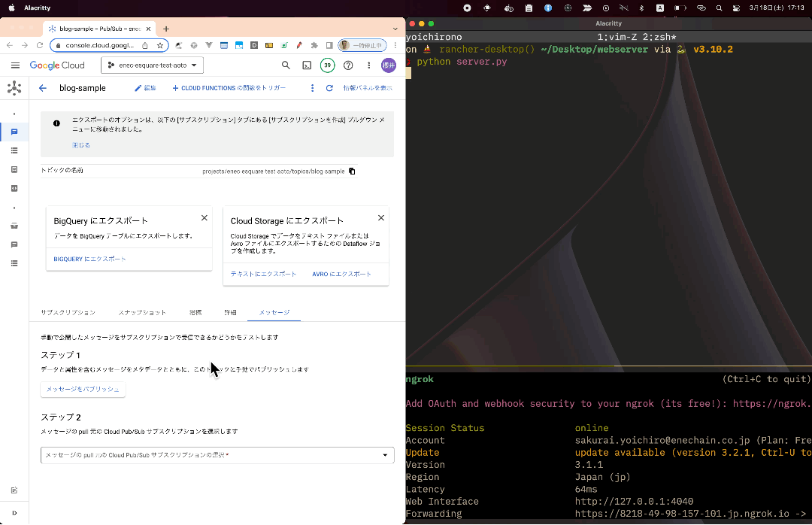Image resolution: width=812 pixels, height=525 pixels.
Task: Click the purple account avatar
Action: tap(389, 65)
